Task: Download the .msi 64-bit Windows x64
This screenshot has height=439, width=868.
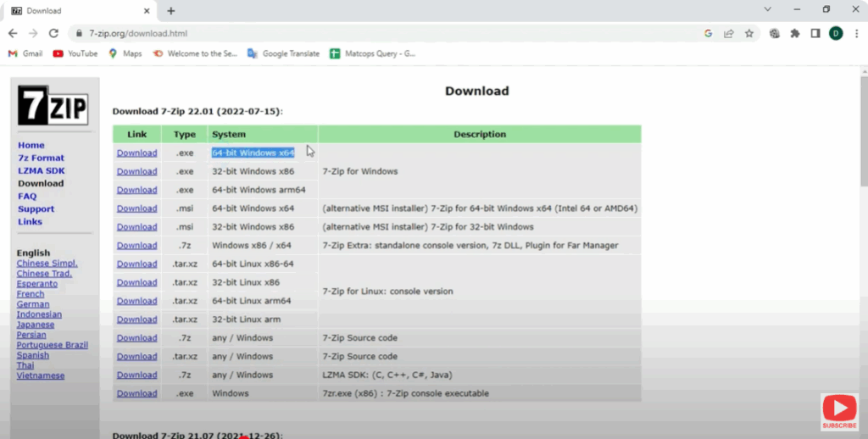Action: tap(136, 208)
